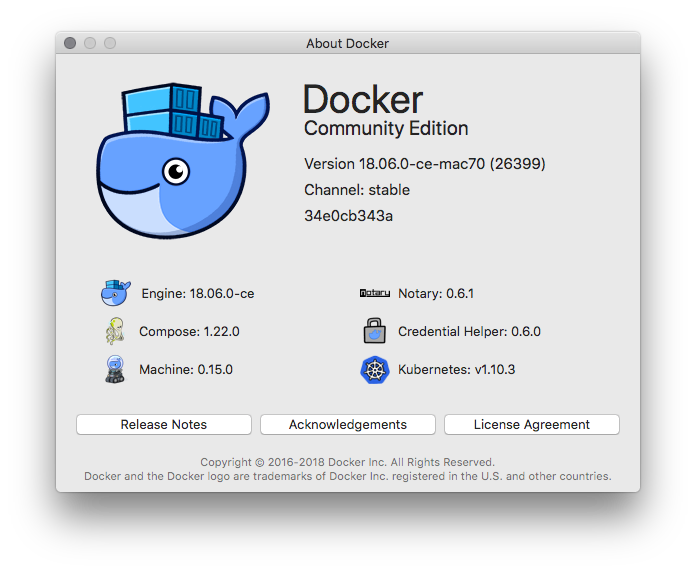Click "Version 18.06.0-ce-mac70 (26399)" text
Image resolution: width=696 pixels, height=572 pixels.
click(425, 164)
